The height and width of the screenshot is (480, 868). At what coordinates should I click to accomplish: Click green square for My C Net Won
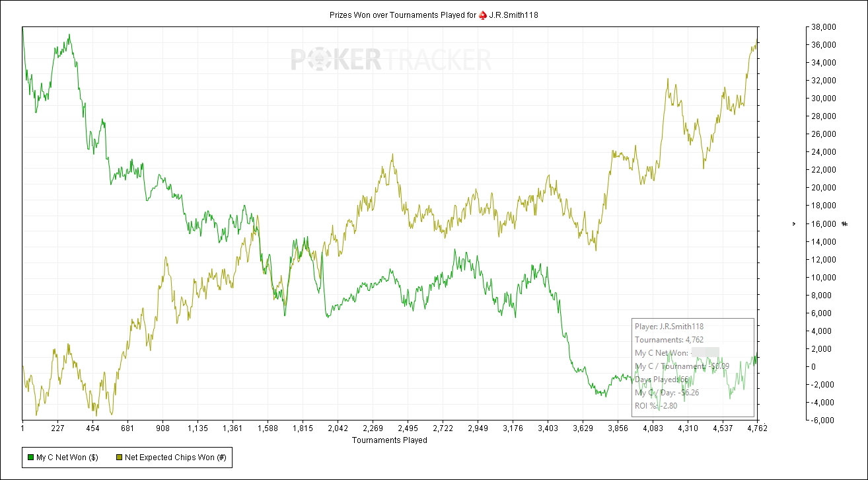30,458
